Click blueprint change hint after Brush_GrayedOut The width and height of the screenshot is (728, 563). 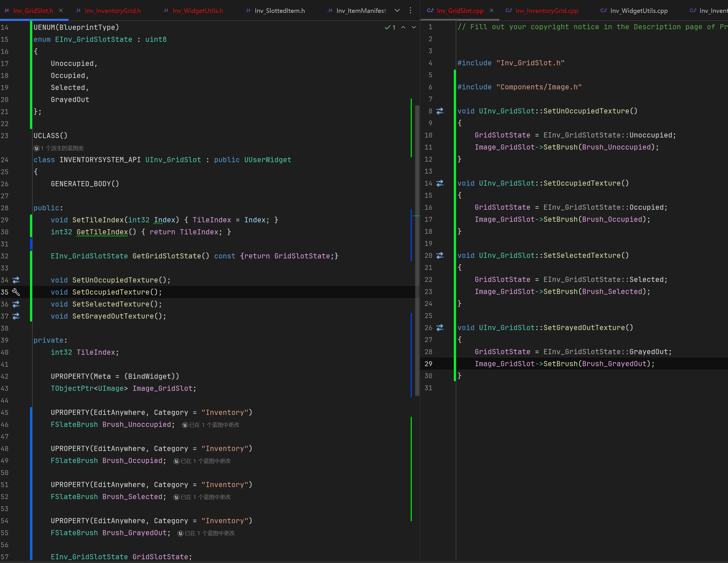(x=206, y=533)
